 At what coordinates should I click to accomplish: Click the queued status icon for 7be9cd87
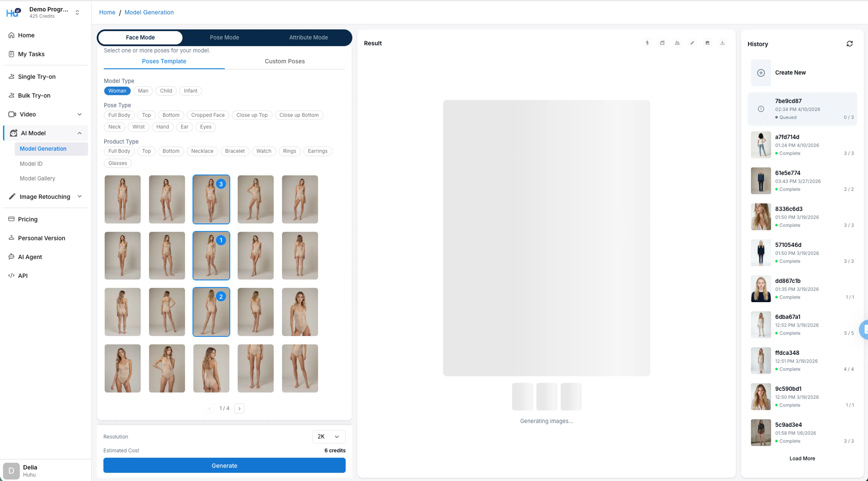click(x=761, y=109)
